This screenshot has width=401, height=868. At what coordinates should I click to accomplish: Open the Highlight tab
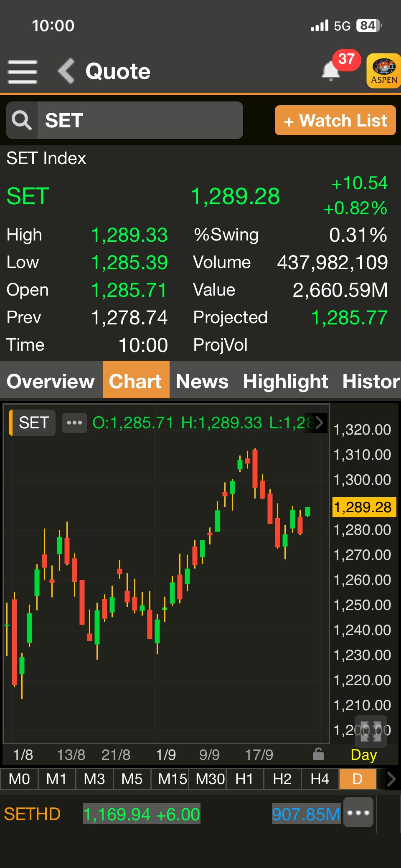[285, 381]
